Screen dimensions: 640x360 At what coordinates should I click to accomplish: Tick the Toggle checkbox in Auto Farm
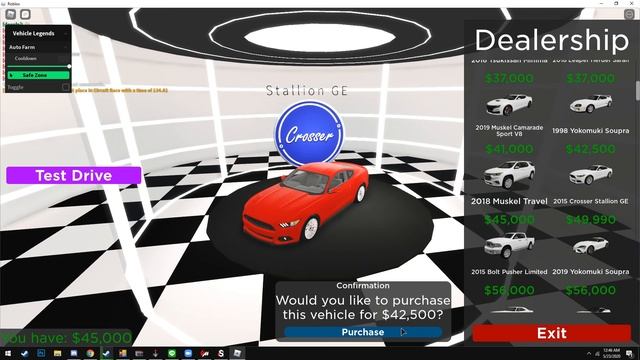point(65,87)
